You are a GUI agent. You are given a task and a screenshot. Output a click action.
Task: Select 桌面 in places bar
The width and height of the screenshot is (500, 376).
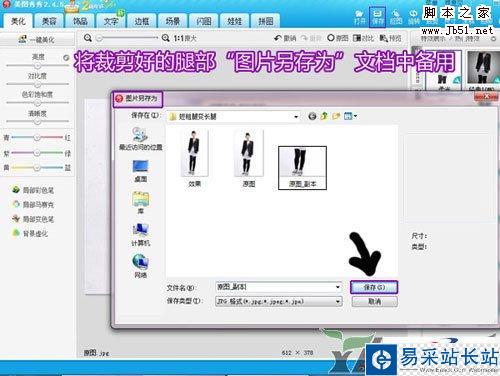pos(140,171)
